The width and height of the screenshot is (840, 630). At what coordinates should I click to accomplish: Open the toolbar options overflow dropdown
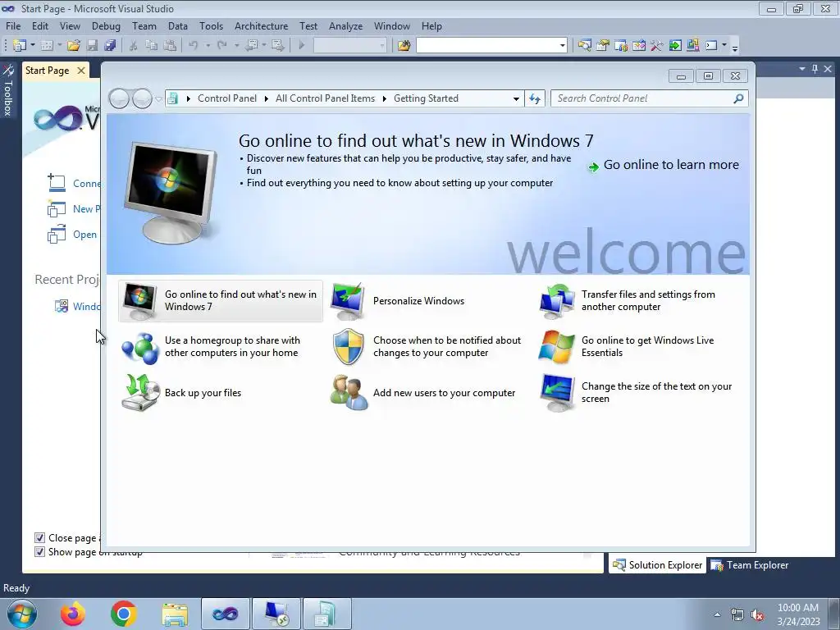(x=735, y=47)
